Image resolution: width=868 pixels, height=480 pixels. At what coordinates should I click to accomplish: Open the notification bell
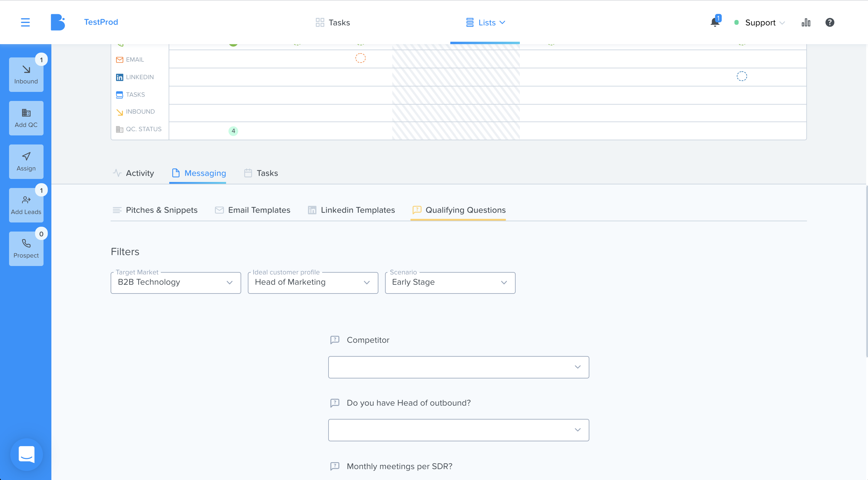[715, 22]
